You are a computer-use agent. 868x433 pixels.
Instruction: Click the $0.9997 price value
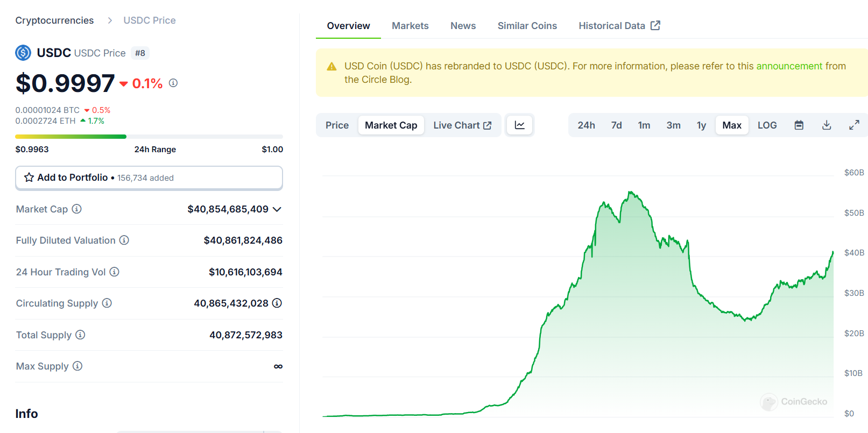[65, 83]
